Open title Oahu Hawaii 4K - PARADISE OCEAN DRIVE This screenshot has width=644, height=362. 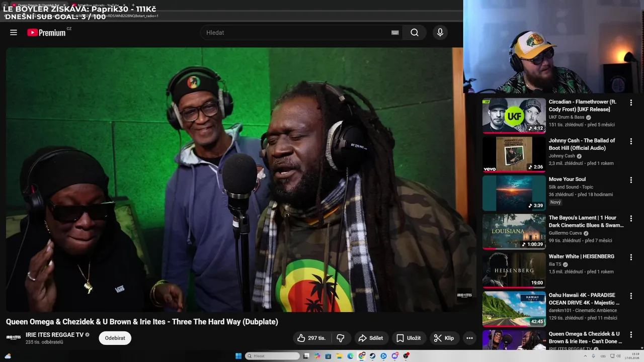click(x=584, y=299)
